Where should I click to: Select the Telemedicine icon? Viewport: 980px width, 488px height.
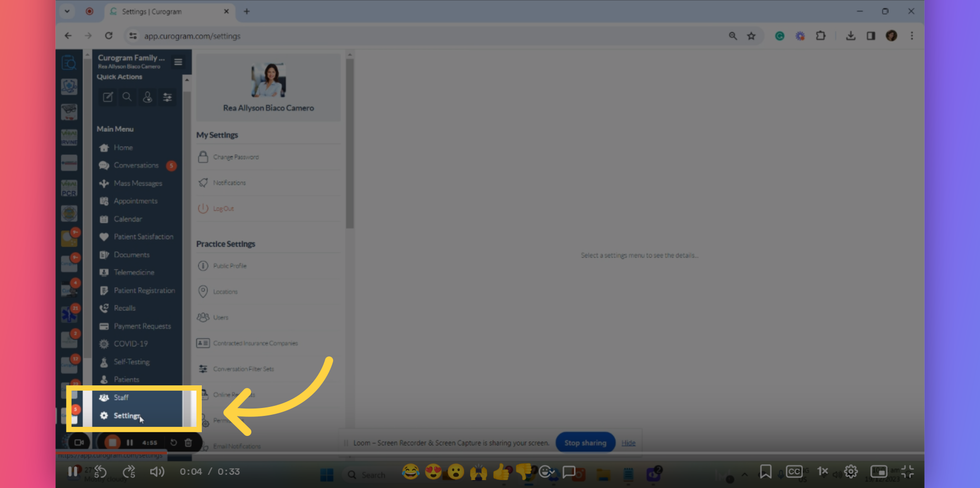pos(104,272)
